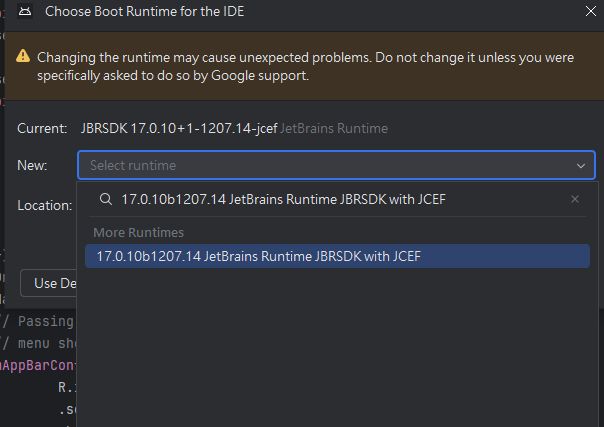Click the dialog title Choose Boot Runtime
This screenshot has width=604, height=427.
click(x=144, y=12)
